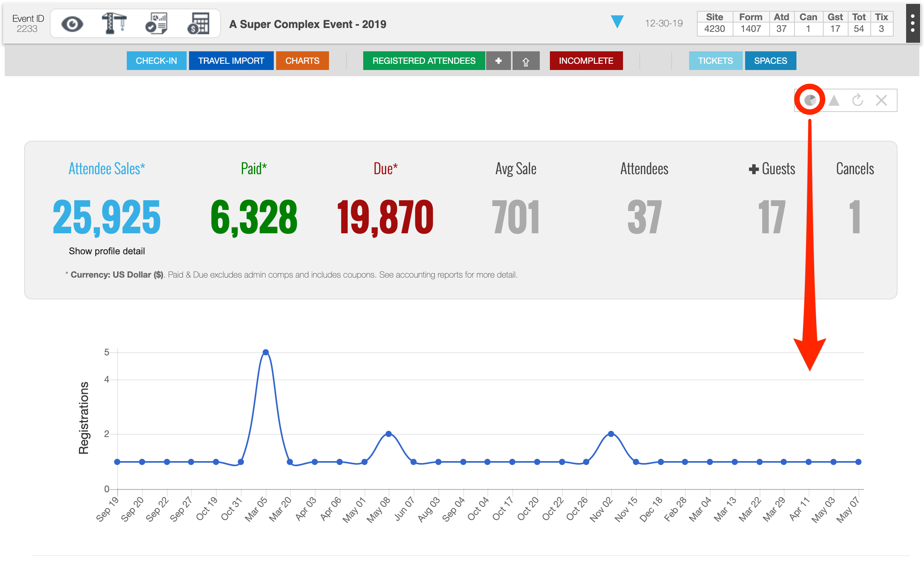
Task: Click Show profile detail link
Action: [107, 251]
